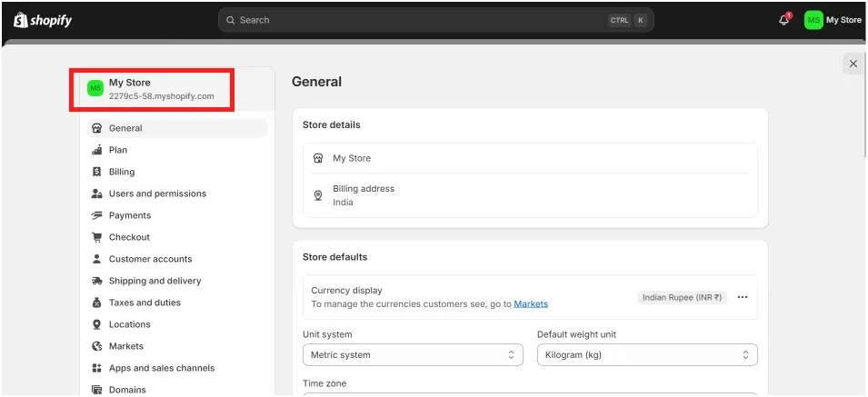This screenshot has height=397, width=868.
Task: Click the Users and permissions icon
Action: coord(97,194)
